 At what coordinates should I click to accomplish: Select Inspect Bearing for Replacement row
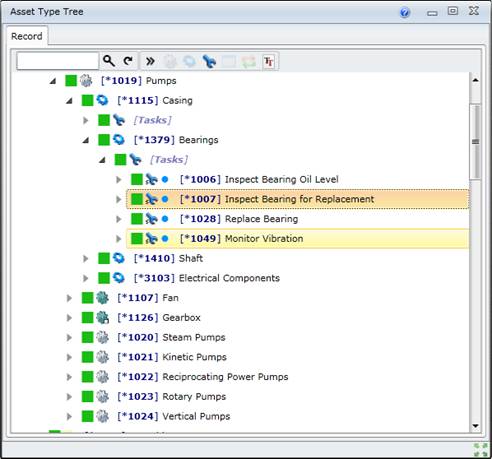click(298, 199)
